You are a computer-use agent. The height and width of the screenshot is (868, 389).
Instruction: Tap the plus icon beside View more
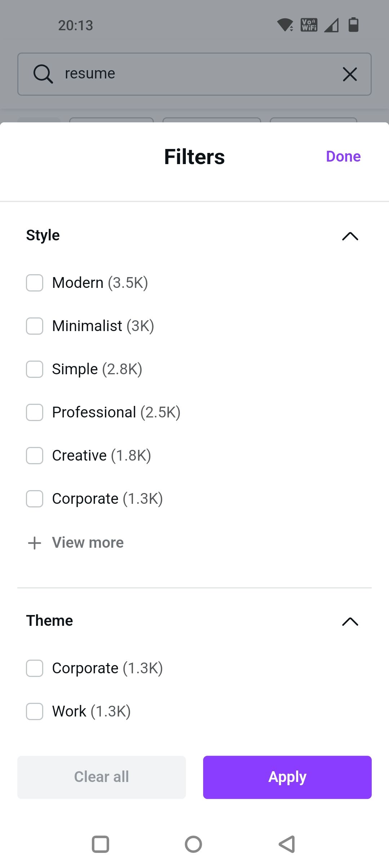pos(35,543)
